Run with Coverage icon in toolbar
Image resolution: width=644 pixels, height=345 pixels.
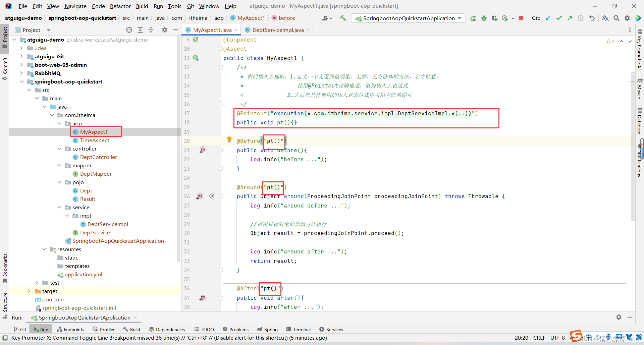(494, 18)
